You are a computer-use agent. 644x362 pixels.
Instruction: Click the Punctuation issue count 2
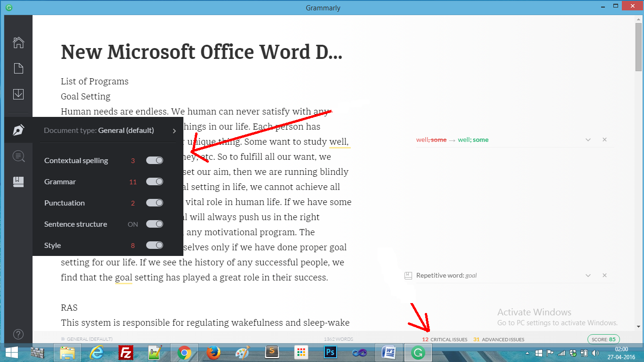[x=133, y=203]
